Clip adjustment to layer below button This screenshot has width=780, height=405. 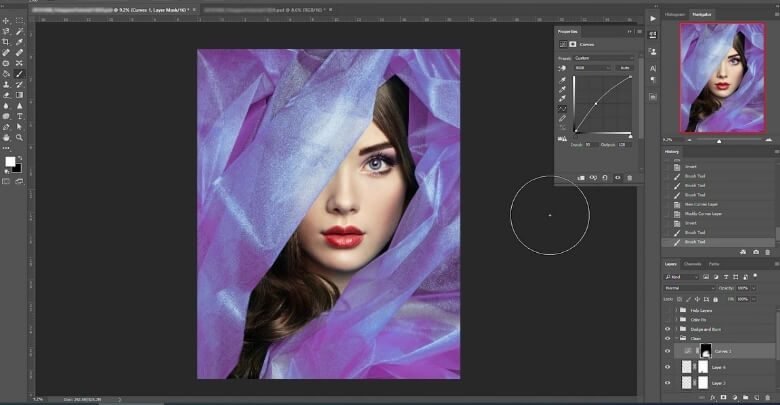click(581, 178)
